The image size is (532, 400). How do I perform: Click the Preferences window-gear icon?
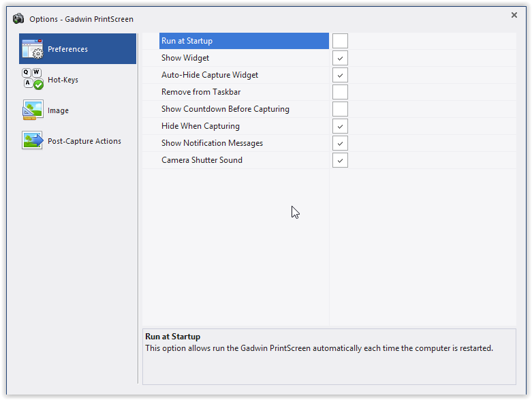coord(33,49)
